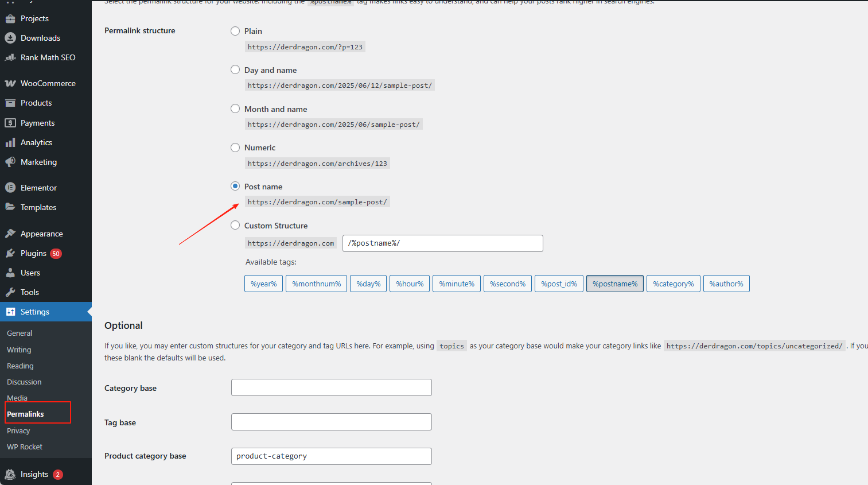Image resolution: width=868 pixels, height=485 pixels.
Task: Add the %year% tag to structure
Action: point(263,284)
